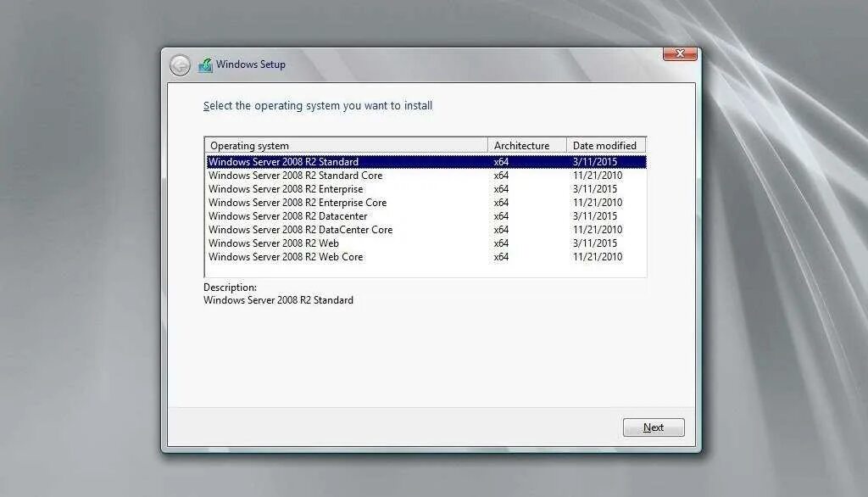Screen dimensions: 868x497
Task: Click x64 cell in Standard Core row
Action: pyautogui.click(x=501, y=175)
